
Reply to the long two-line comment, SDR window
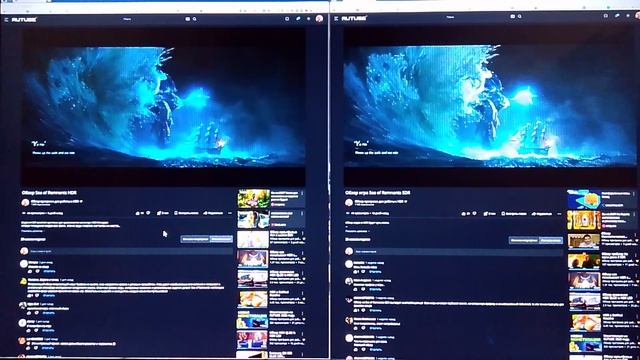tap(375, 311)
